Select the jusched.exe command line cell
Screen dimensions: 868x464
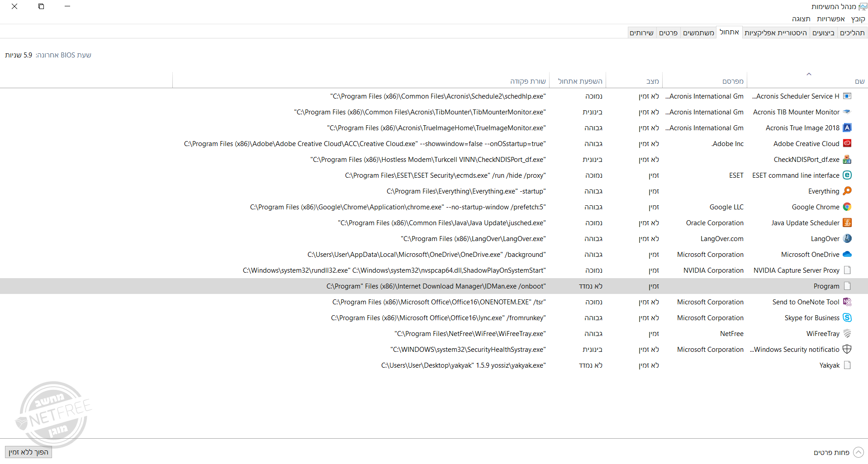click(442, 223)
